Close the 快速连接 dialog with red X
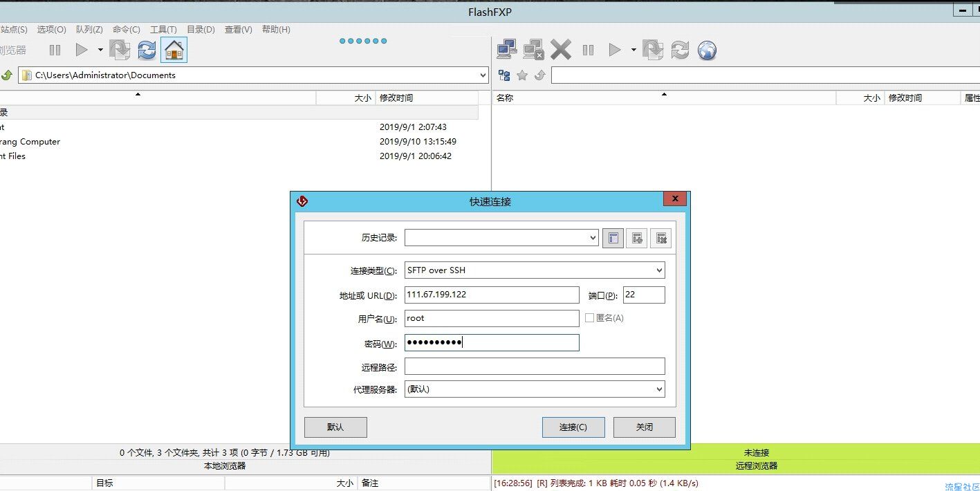Viewport: 980px width, 491px height. tap(675, 199)
